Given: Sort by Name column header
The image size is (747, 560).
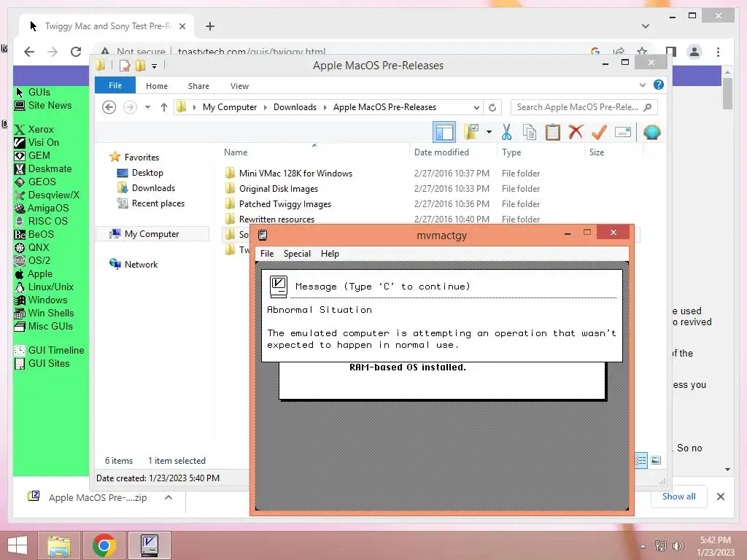Looking at the screenshot, I should [x=236, y=152].
